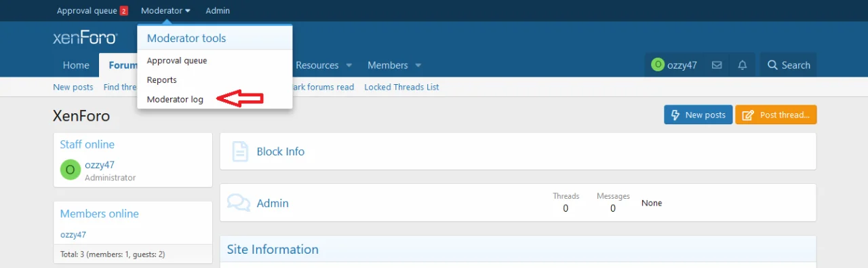Screen dimensions: 868x268
Task: Open the Approval queue link in top bar
Action: [87, 11]
